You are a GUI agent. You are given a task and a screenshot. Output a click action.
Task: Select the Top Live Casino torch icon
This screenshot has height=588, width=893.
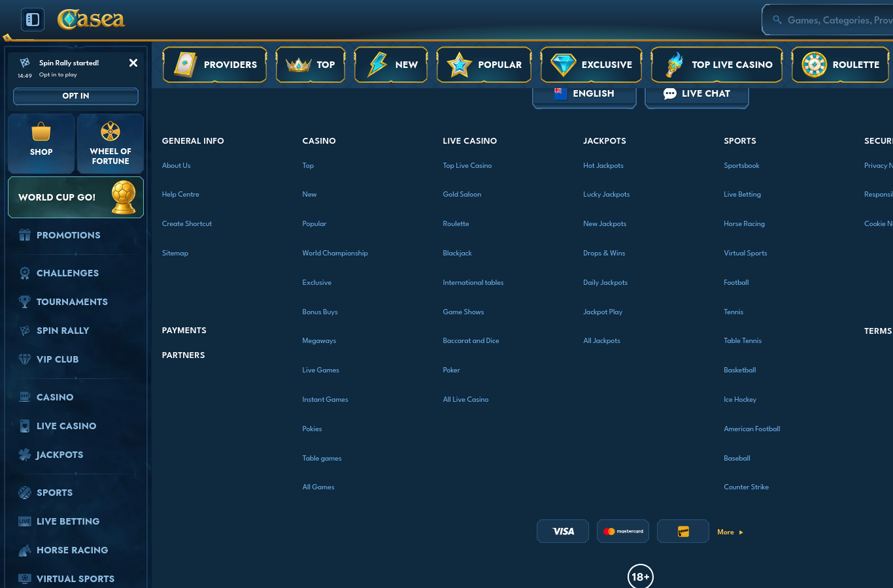[x=674, y=65]
